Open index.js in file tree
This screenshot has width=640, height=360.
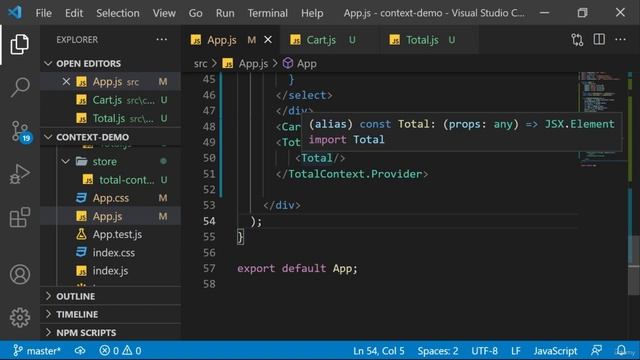(x=110, y=271)
